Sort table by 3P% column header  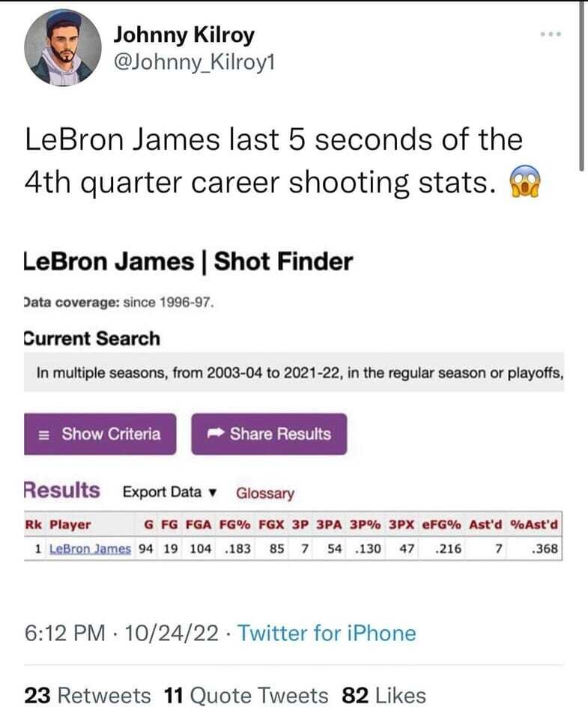369,524
